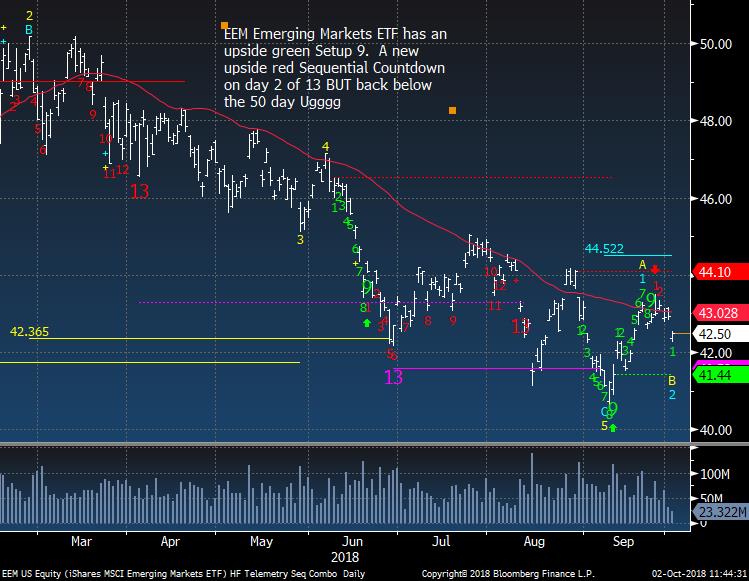Select the white 42.50 last price tag
The width and height of the screenshot is (749, 581).
tap(720, 334)
